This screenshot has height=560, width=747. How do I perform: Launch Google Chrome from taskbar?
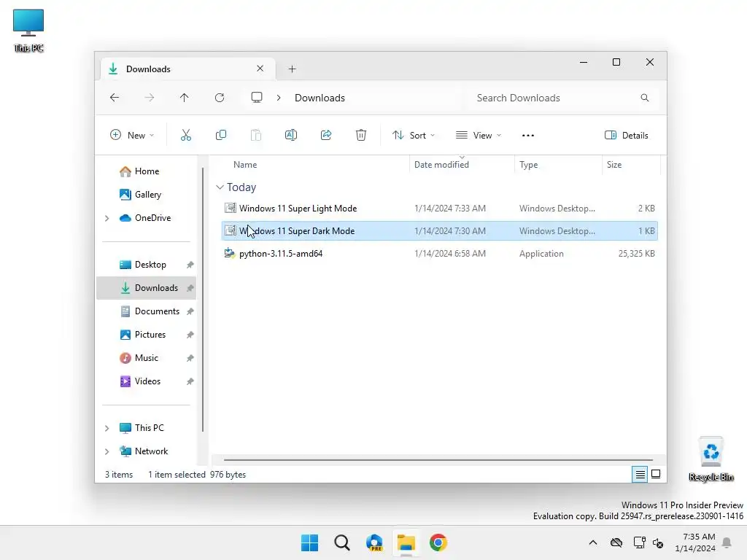coord(438,542)
